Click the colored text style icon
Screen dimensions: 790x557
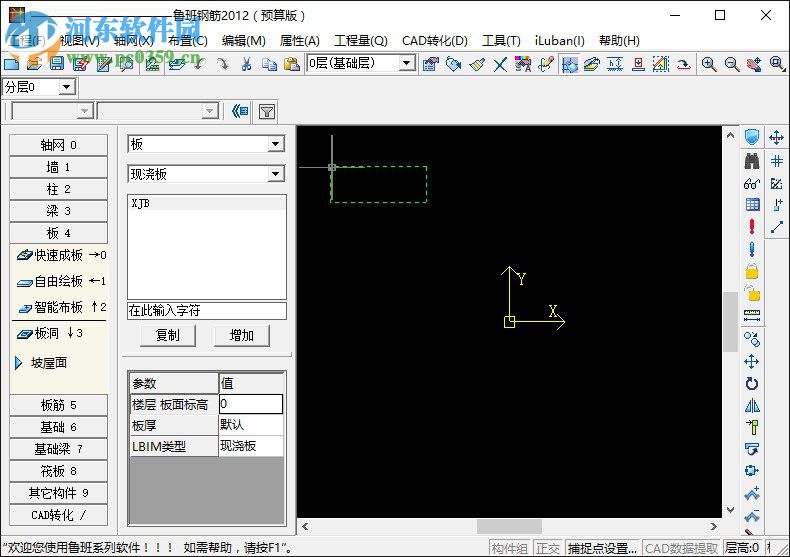tap(523, 64)
